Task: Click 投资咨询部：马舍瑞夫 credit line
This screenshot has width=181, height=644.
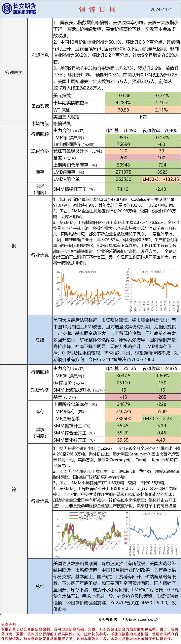Action: [x=128, y=620]
